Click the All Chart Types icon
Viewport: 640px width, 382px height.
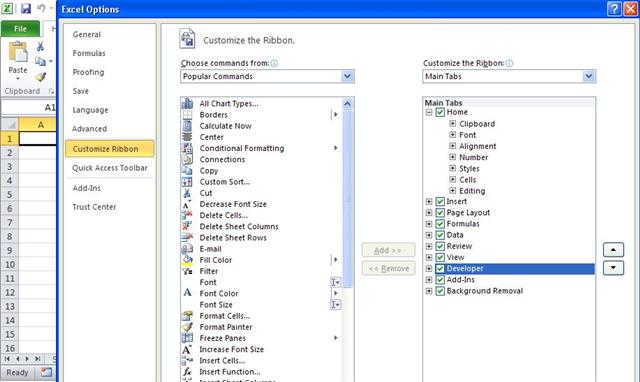click(187, 104)
